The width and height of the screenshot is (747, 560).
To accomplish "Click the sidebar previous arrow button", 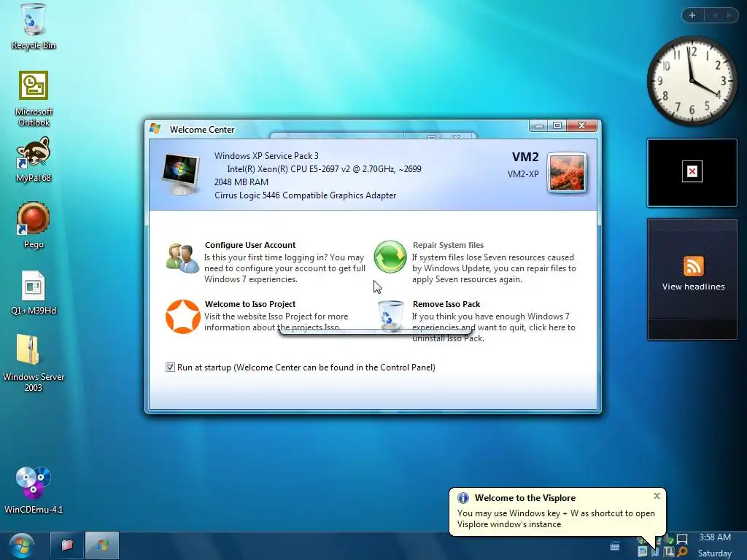I will pyautogui.click(x=715, y=15).
